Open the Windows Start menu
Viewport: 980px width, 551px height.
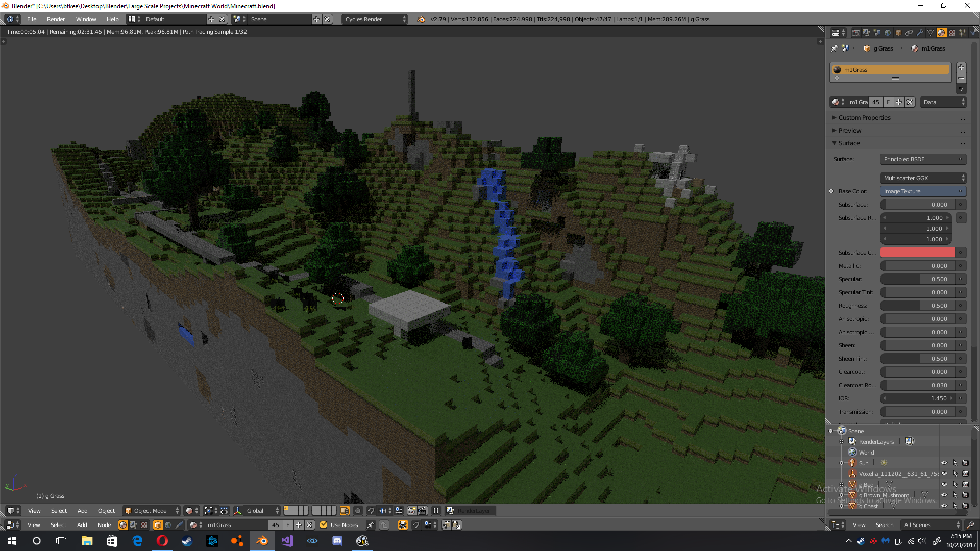[x=12, y=541]
